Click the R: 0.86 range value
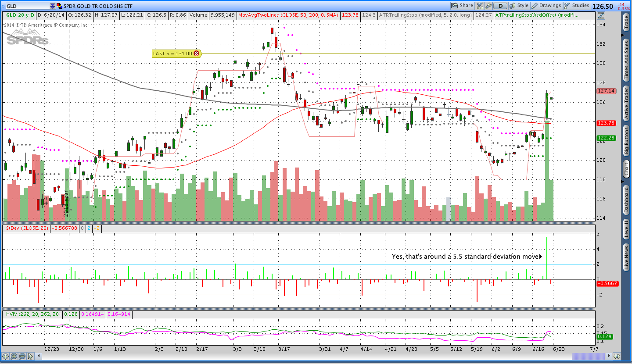This screenshot has width=632, height=364. click(178, 15)
